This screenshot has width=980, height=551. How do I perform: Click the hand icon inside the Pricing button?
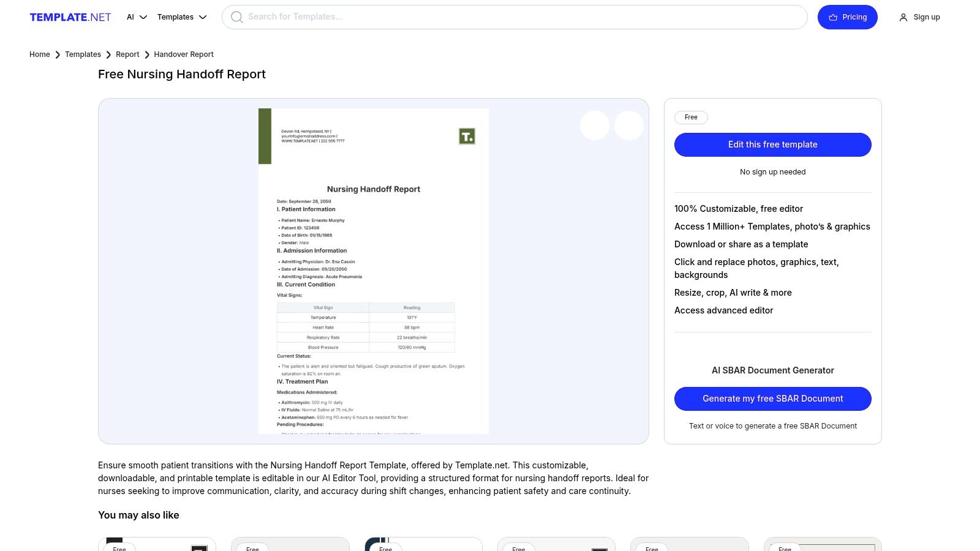(x=832, y=17)
